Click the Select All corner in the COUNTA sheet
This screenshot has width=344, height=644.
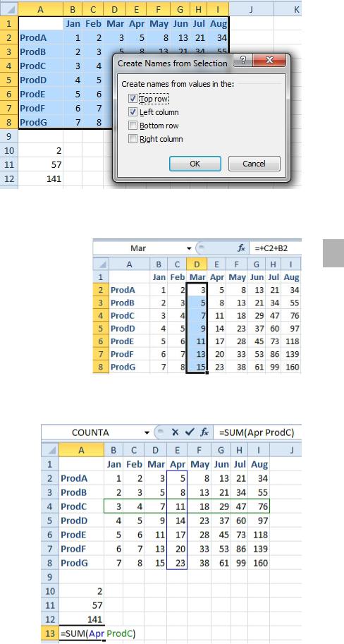point(49,451)
